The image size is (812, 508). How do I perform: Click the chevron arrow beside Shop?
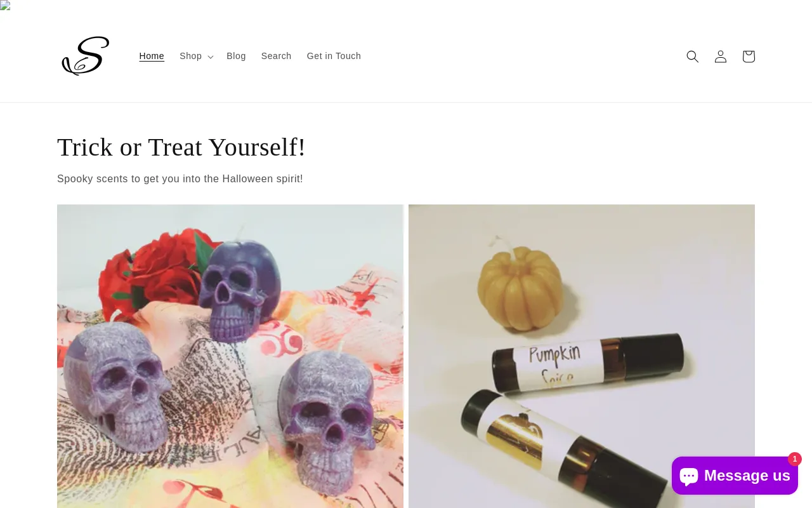[211, 57]
